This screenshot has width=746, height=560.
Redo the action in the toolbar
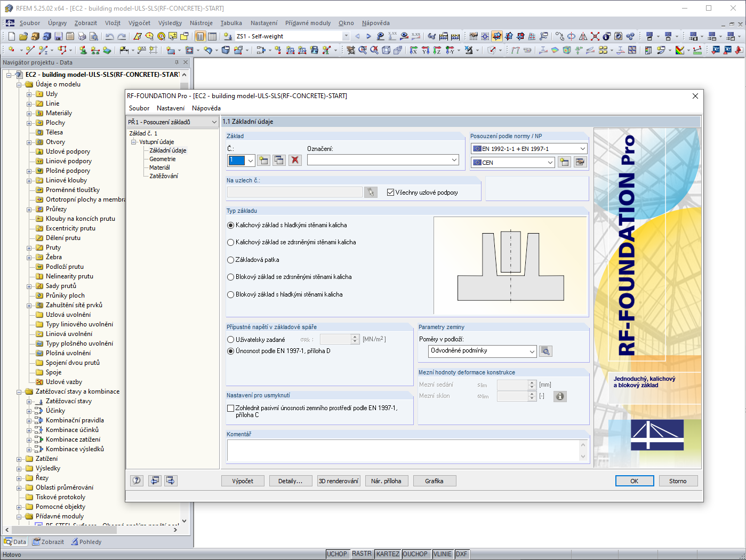pyautogui.click(x=122, y=36)
